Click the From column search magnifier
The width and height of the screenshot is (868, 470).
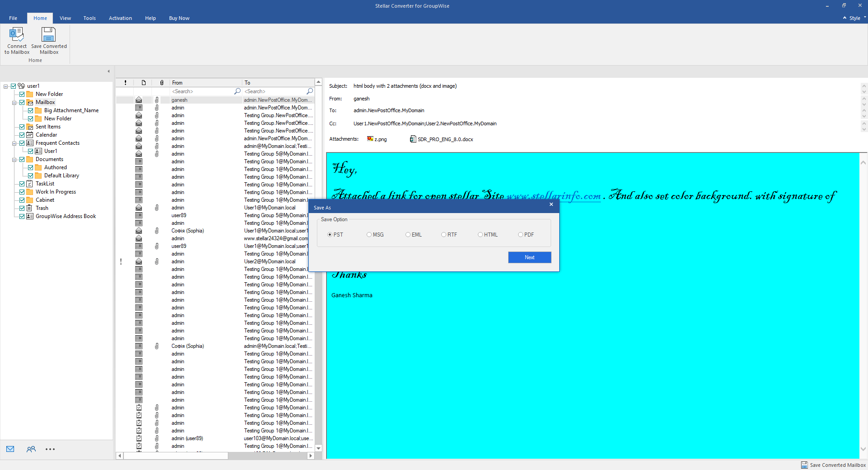(x=237, y=91)
